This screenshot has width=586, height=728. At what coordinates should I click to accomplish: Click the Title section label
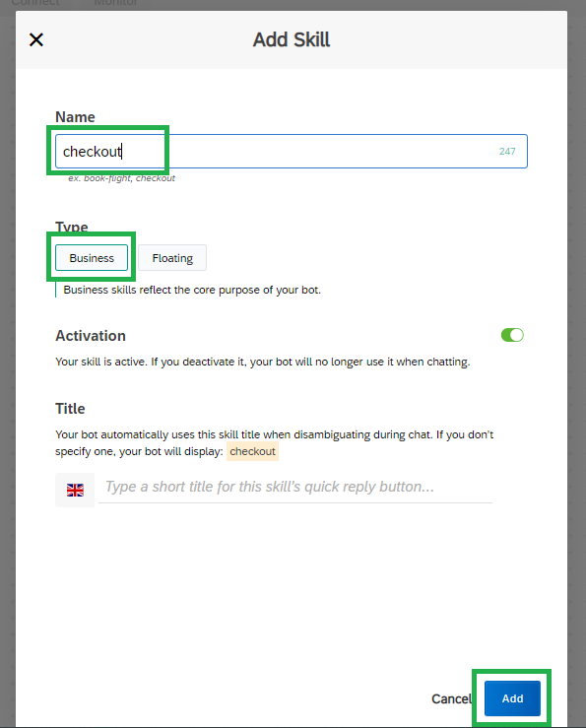click(x=70, y=409)
